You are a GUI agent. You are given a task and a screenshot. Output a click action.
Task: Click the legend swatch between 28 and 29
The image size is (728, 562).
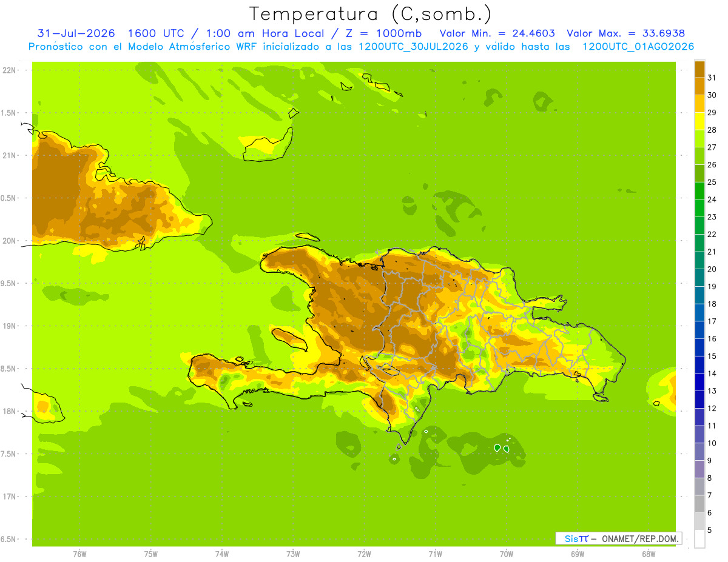point(699,121)
